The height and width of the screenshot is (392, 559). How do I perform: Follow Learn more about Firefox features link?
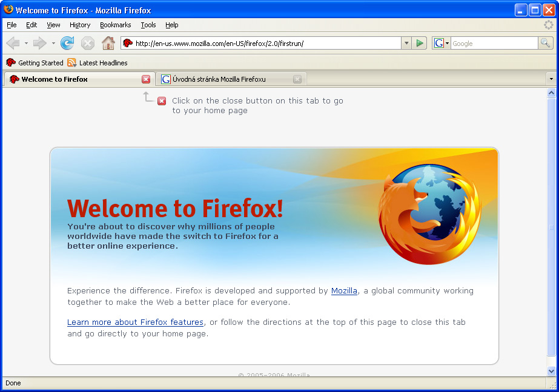(135, 322)
